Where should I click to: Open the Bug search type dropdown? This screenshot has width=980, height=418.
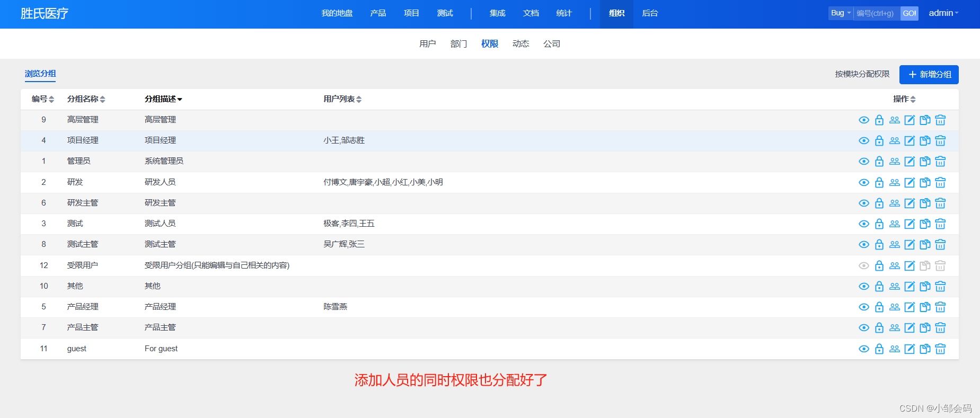pyautogui.click(x=841, y=13)
